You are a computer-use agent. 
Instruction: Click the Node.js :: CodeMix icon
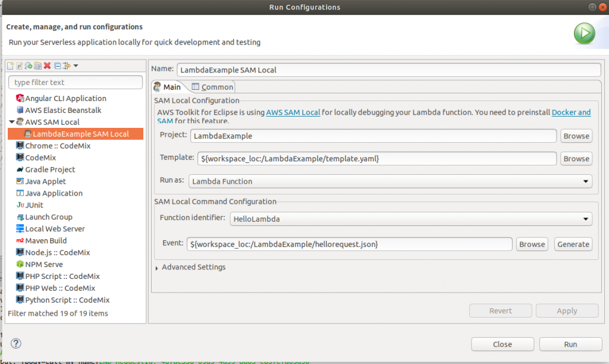20,252
